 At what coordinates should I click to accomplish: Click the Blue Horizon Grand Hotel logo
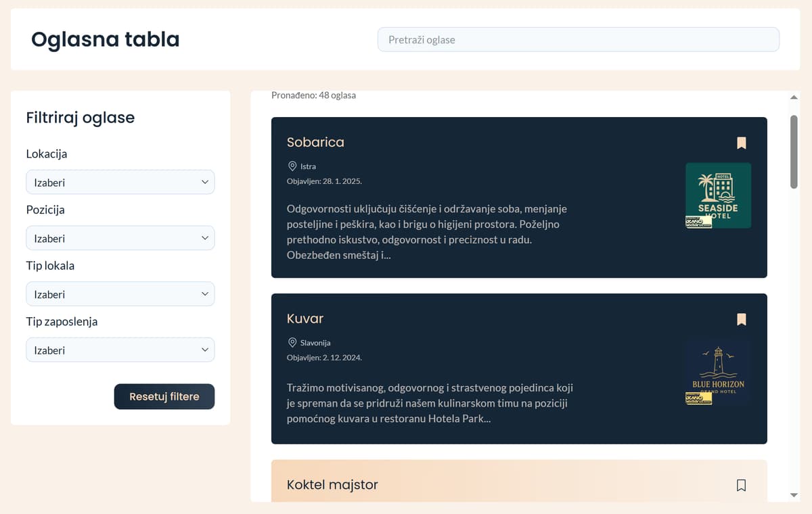click(x=718, y=372)
